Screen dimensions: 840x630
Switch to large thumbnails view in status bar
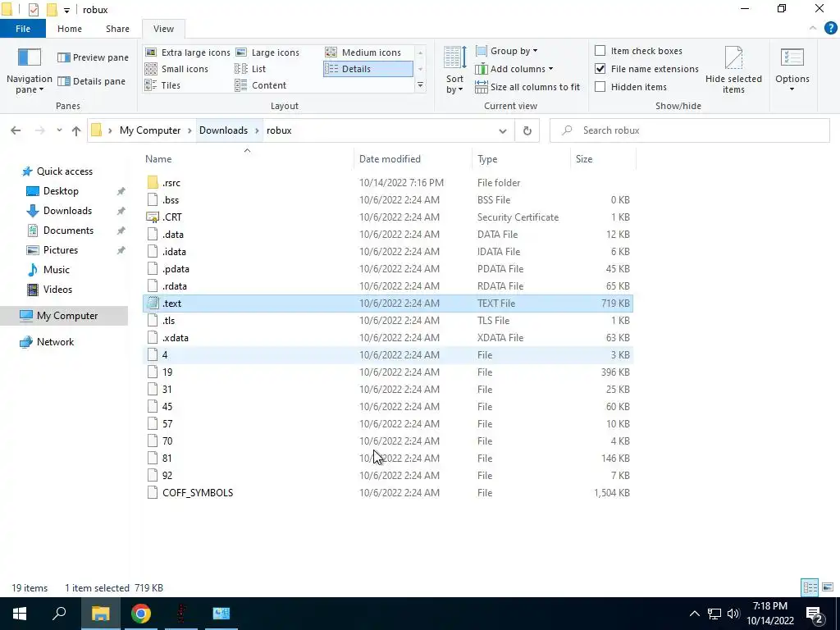(828, 587)
